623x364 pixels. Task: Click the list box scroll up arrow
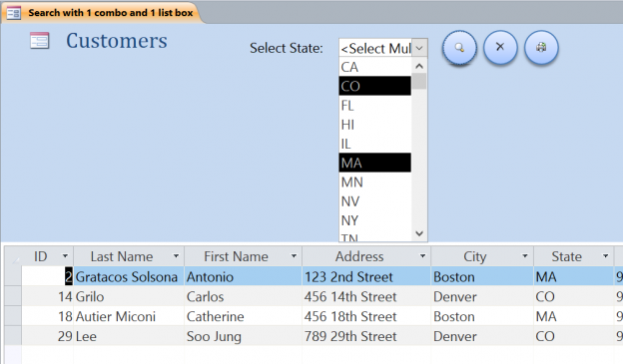pyautogui.click(x=419, y=66)
